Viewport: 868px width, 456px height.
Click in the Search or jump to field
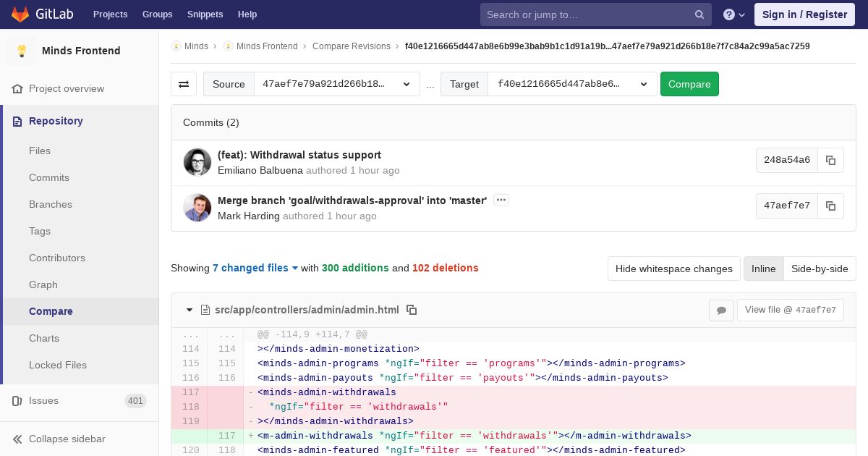[x=586, y=14]
